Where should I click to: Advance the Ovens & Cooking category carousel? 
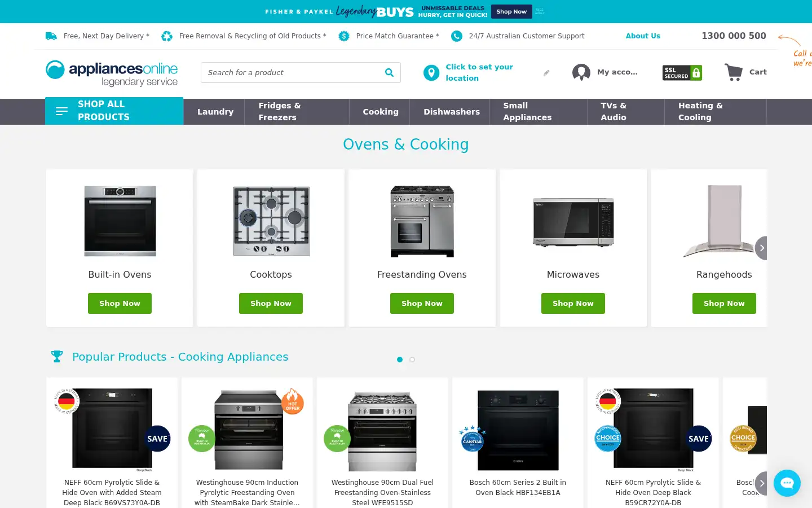(761, 248)
